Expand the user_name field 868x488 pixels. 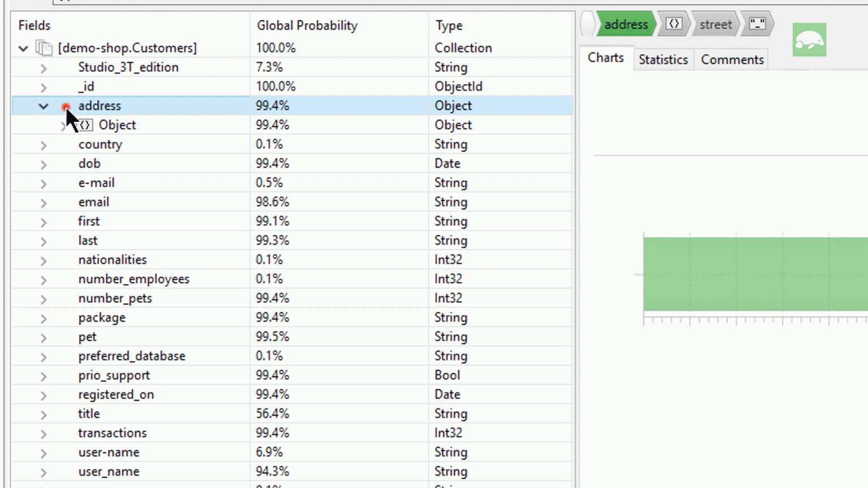(44, 472)
